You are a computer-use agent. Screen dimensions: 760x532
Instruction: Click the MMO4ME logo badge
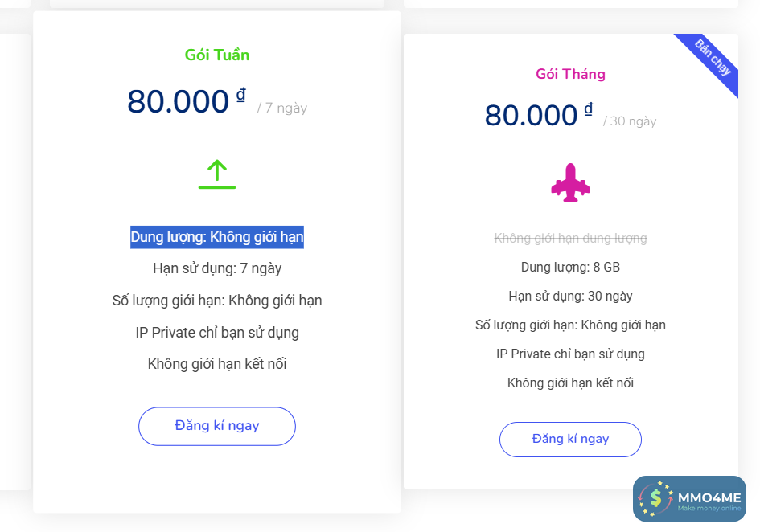point(689,498)
